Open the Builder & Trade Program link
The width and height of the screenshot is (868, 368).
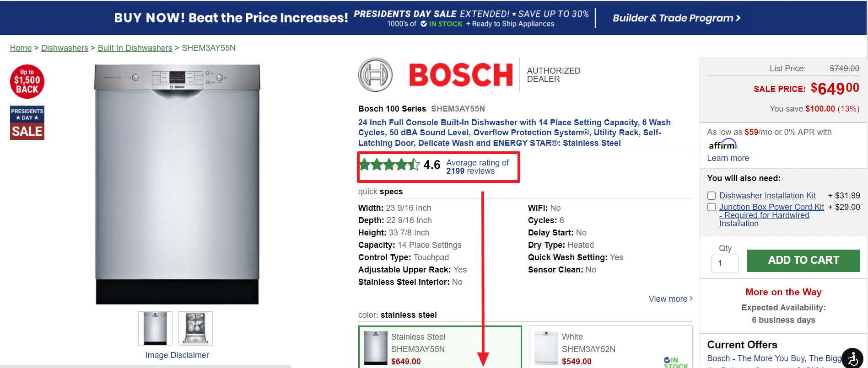pos(676,18)
